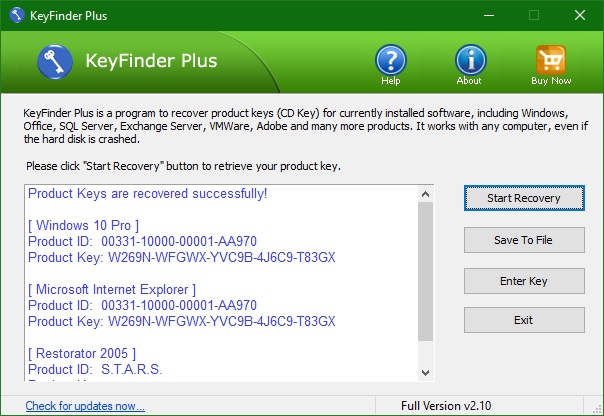Viewport: 604px width, 416px height.
Task: Click the Microsoft Internet Explorer header text
Action: 112,289
